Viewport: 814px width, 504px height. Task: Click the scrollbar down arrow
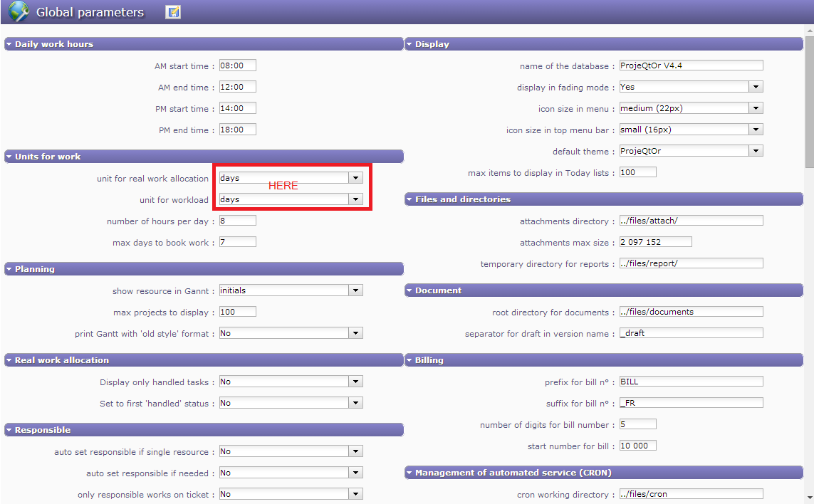[809, 498]
